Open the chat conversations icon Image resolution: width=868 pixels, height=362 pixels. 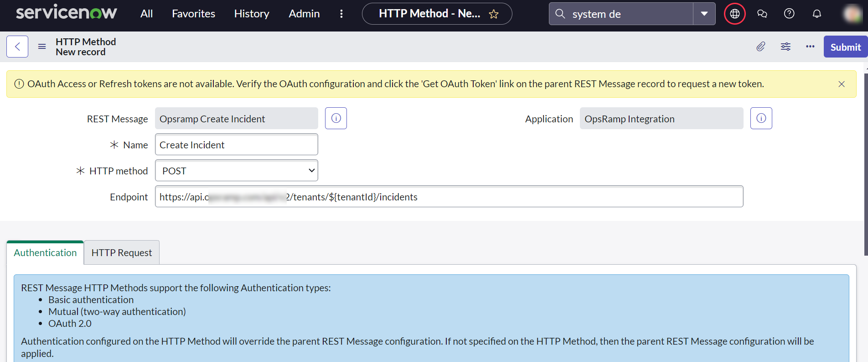click(x=762, y=14)
